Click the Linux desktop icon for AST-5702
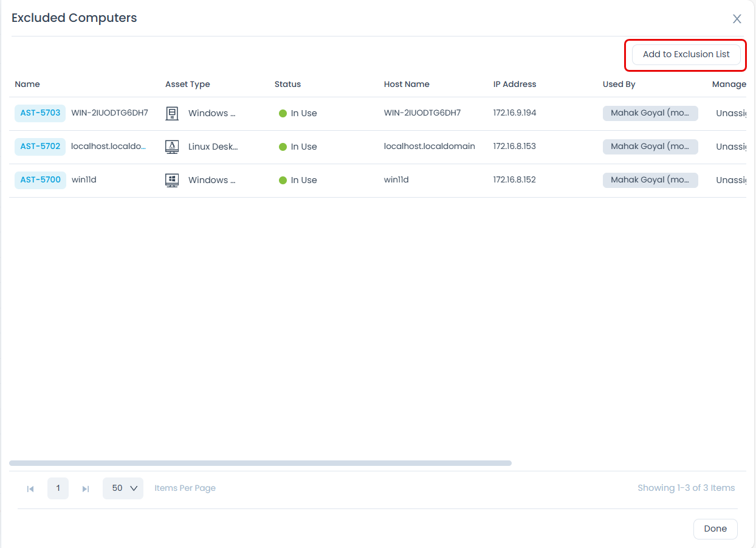756x548 pixels. (x=172, y=147)
